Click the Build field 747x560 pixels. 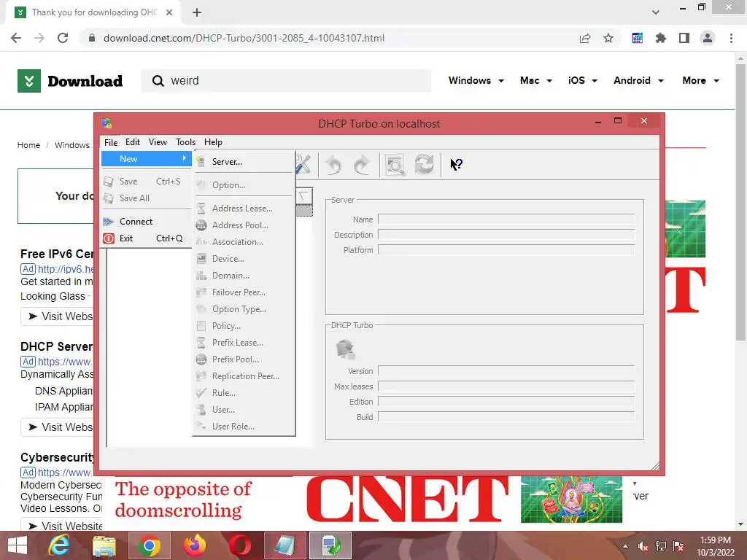click(x=506, y=416)
